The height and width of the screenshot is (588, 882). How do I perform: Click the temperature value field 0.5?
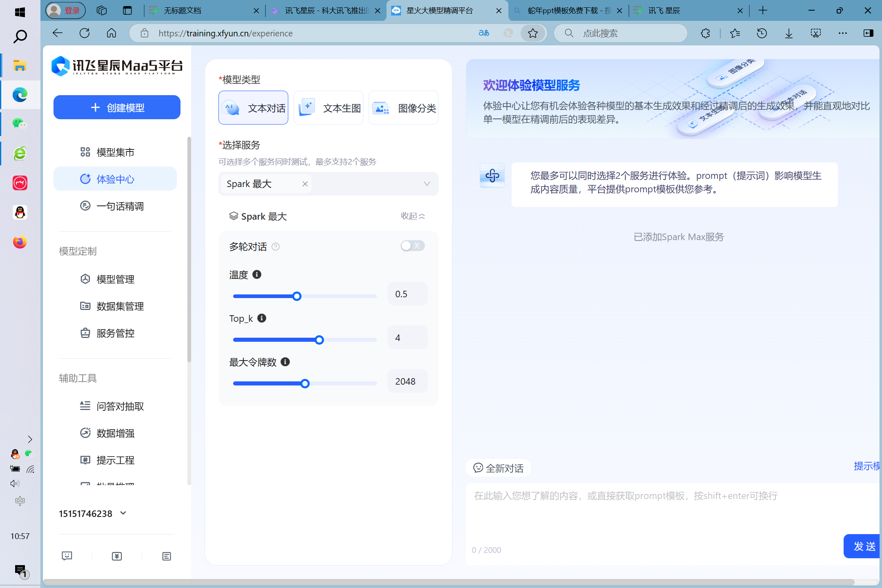coord(408,294)
